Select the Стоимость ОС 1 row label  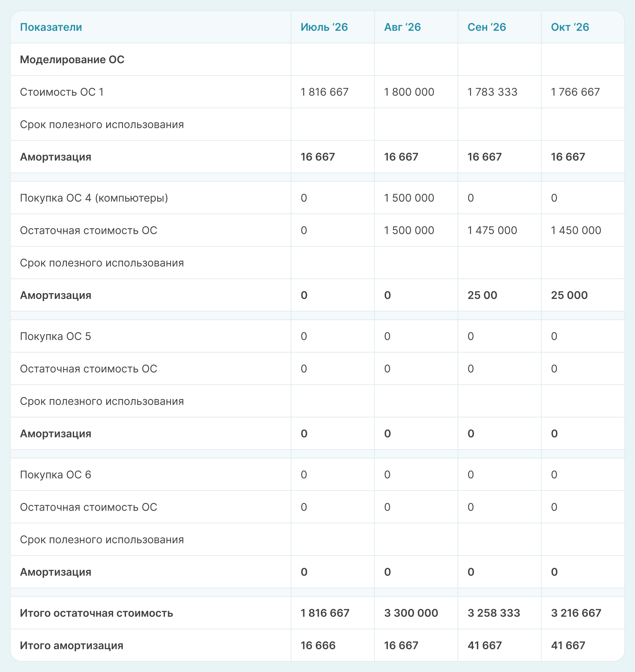[x=62, y=92]
